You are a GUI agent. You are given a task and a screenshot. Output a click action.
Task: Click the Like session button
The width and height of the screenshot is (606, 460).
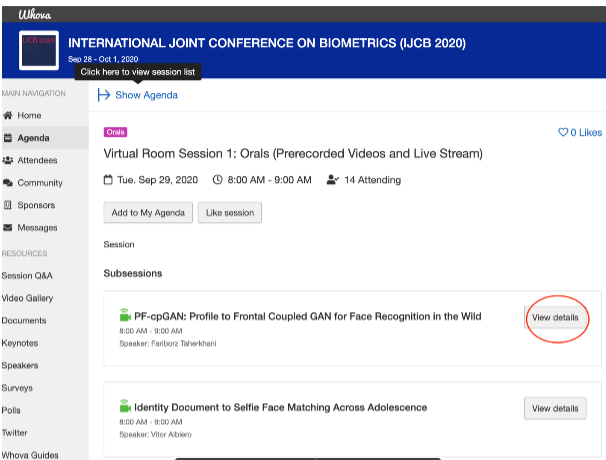230,213
